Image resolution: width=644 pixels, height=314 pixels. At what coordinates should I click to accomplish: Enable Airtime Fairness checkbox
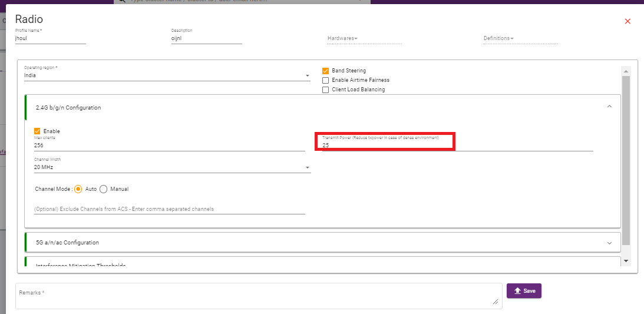326,80
